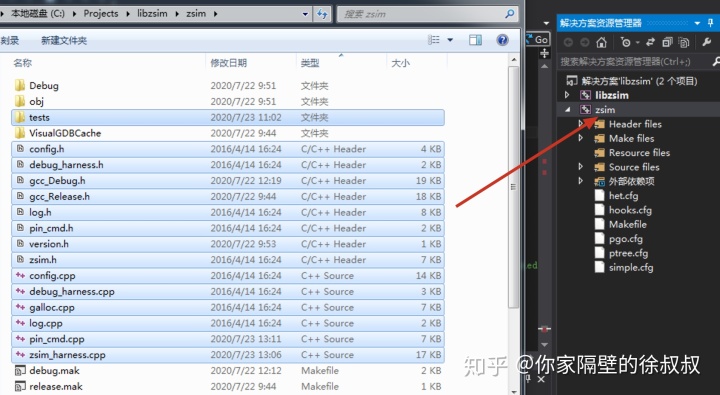Click the Solution Explorer search magnifier icon
This screenshot has height=395, width=720.
click(716, 61)
